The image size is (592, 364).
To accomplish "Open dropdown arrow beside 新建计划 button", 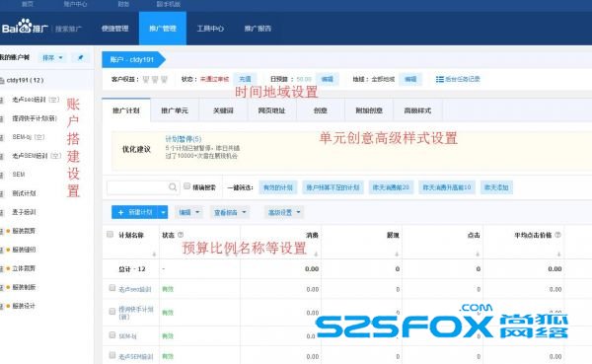I will [163, 212].
